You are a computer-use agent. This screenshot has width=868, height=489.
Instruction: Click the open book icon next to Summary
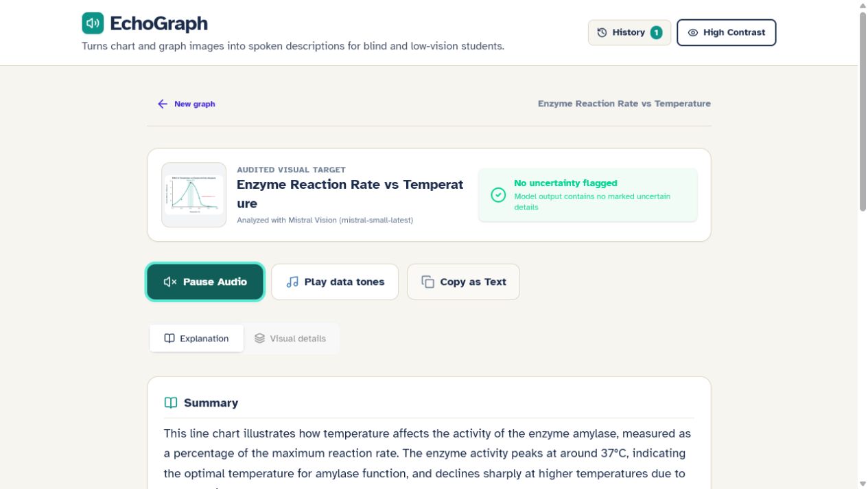pyautogui.click(x=171, y=402)
